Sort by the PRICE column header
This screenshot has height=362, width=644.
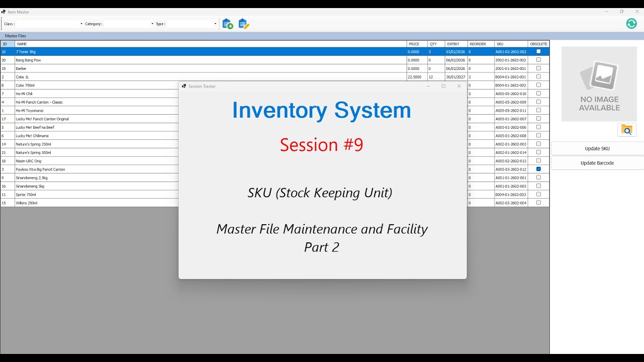[417, 44]
